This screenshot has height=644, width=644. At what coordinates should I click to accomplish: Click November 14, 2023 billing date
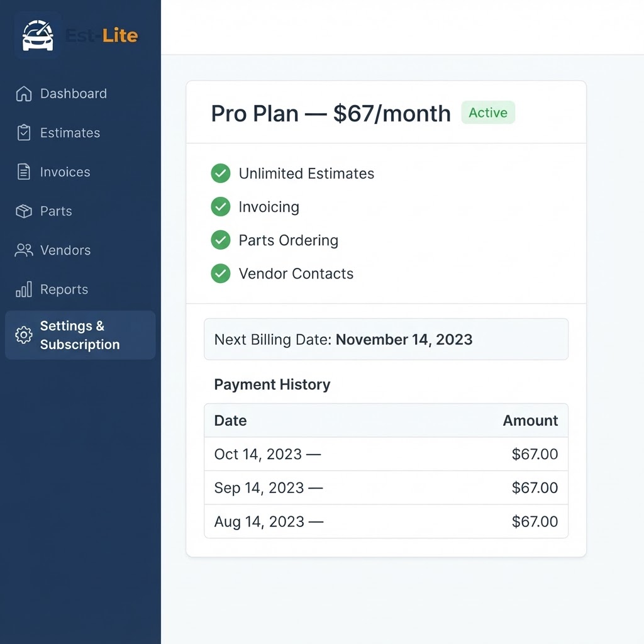pyautogui.click(x=404, y=340)
